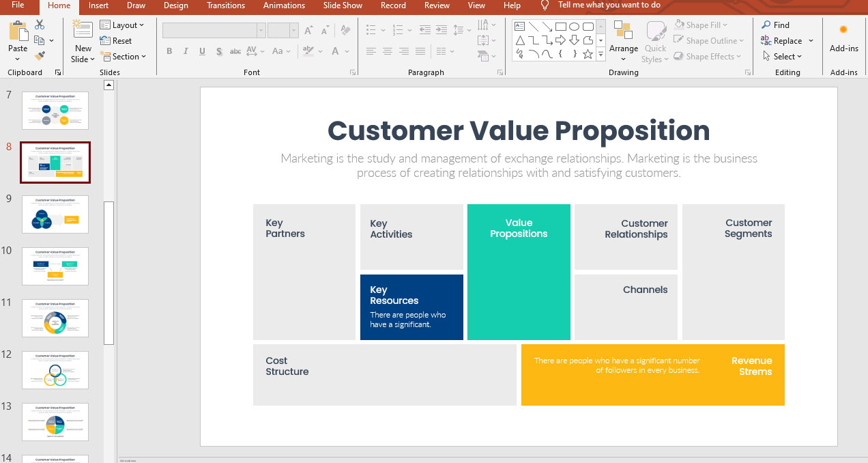This screenshot has height=463, width=868.
Task: Click the Font Color button
Action: 335,51
